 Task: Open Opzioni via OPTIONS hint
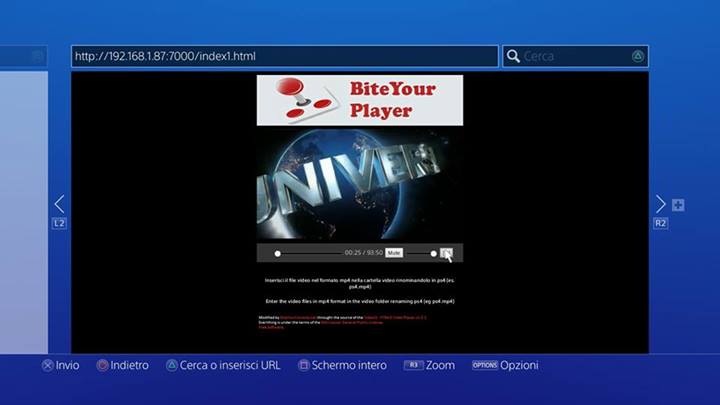tap(505, 366)
